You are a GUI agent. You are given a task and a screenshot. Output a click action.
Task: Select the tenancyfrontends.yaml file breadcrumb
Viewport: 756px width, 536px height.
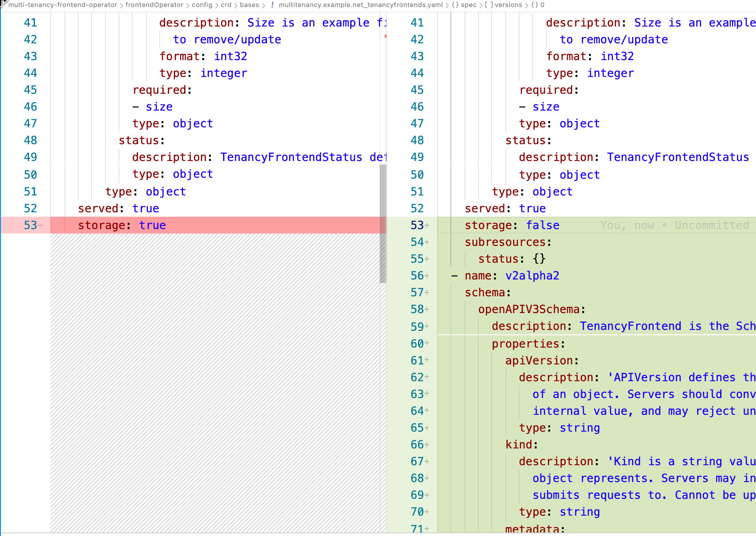(x=360, y=5)
